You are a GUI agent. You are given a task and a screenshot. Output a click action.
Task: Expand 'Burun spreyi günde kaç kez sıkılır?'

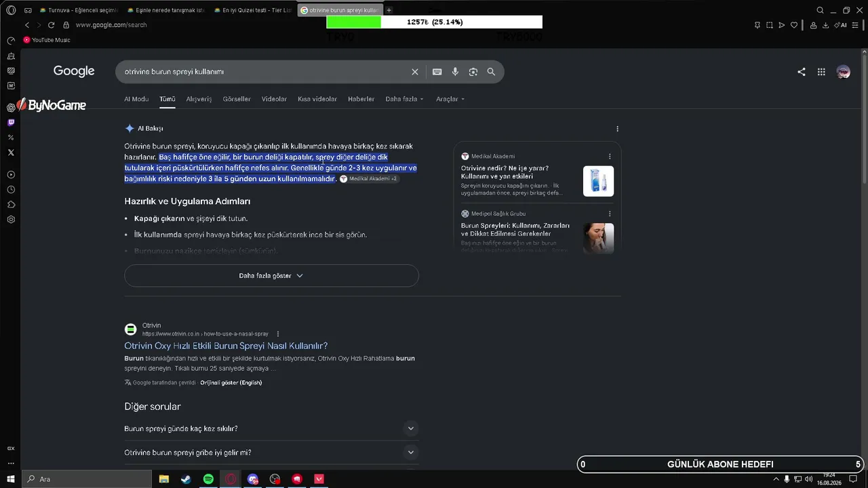coord(271,428)
